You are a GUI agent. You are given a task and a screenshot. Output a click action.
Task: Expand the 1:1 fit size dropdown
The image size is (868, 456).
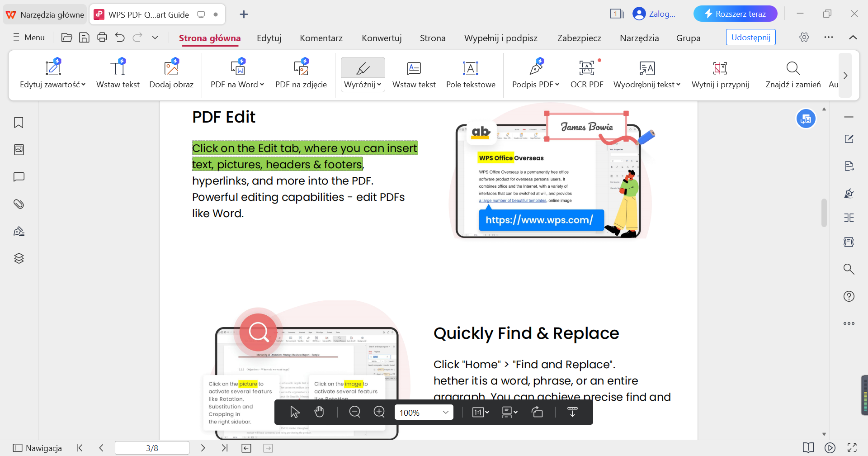(x=487, y=412)
